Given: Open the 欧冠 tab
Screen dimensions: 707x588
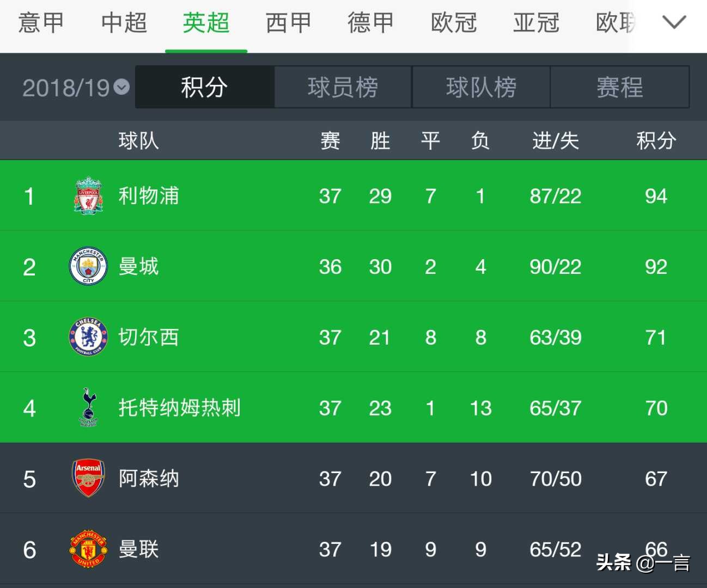Looking at the screenshot, I should point(454,23).
